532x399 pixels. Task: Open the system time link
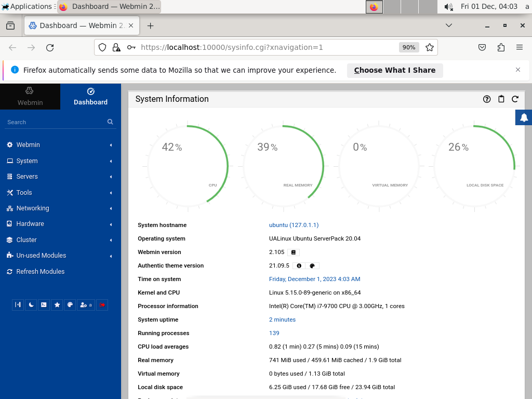(x=314, y=279)
